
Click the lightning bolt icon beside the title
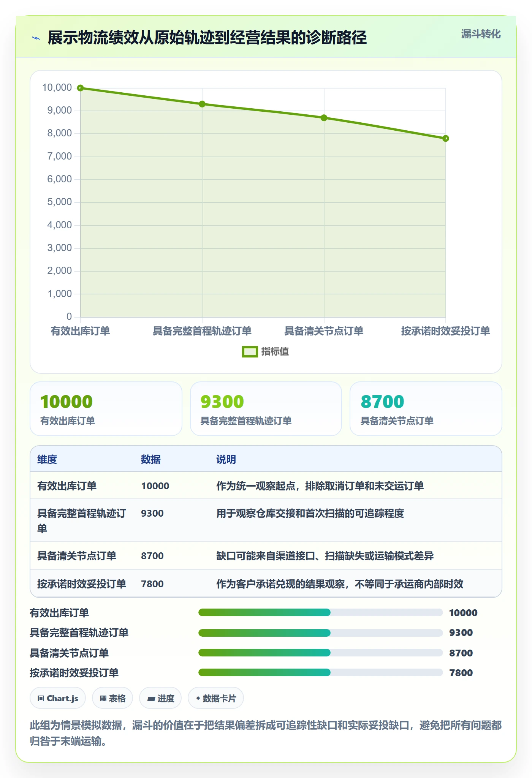pyautogui.click(x=36, y=38)
